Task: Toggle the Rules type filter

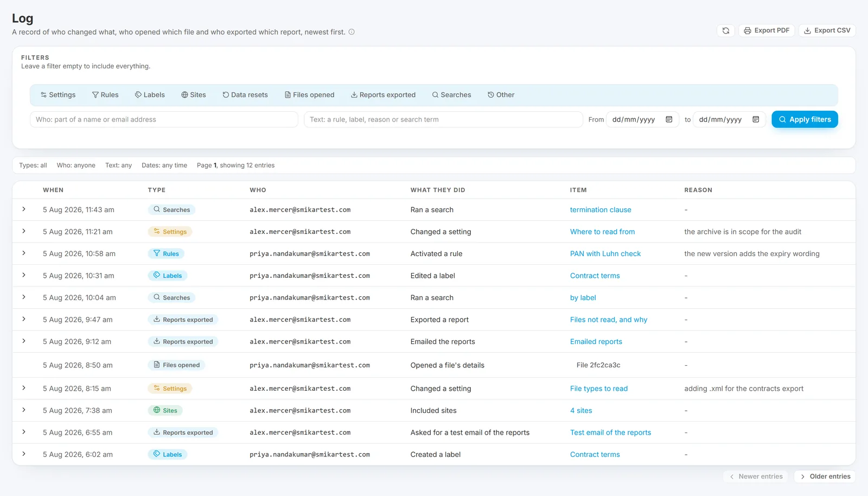Action: click(x=105, y=95)
